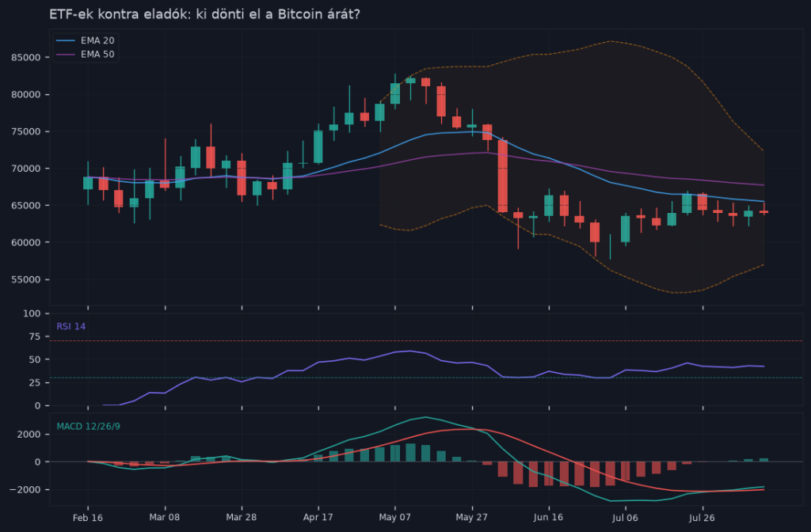The width and height of the screenshot is (811, 532).
Task: Click the EMA 20 legend entry
Action: pos(86,40)
